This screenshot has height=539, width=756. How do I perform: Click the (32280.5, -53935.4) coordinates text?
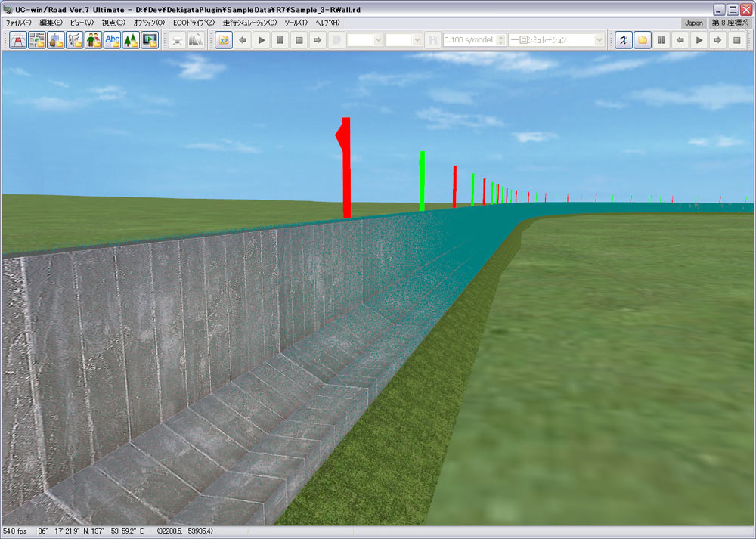pyautogui.click(x=184, y=531)
